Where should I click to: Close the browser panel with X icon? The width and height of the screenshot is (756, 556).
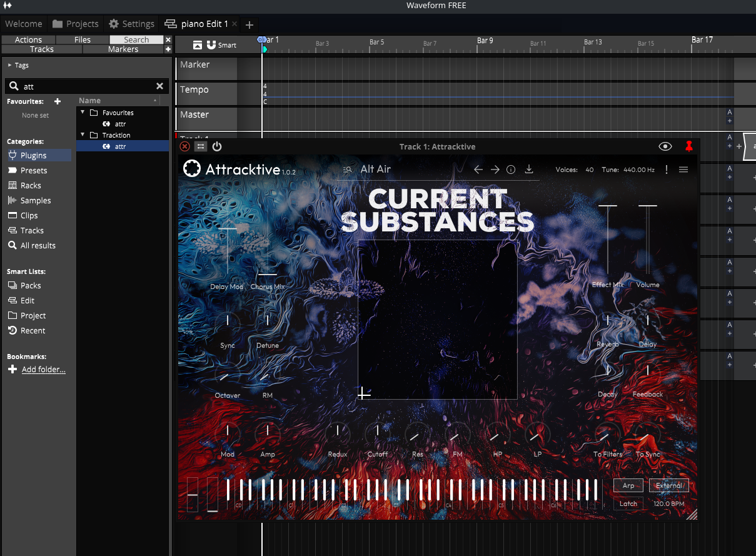[x=168, y=39]
